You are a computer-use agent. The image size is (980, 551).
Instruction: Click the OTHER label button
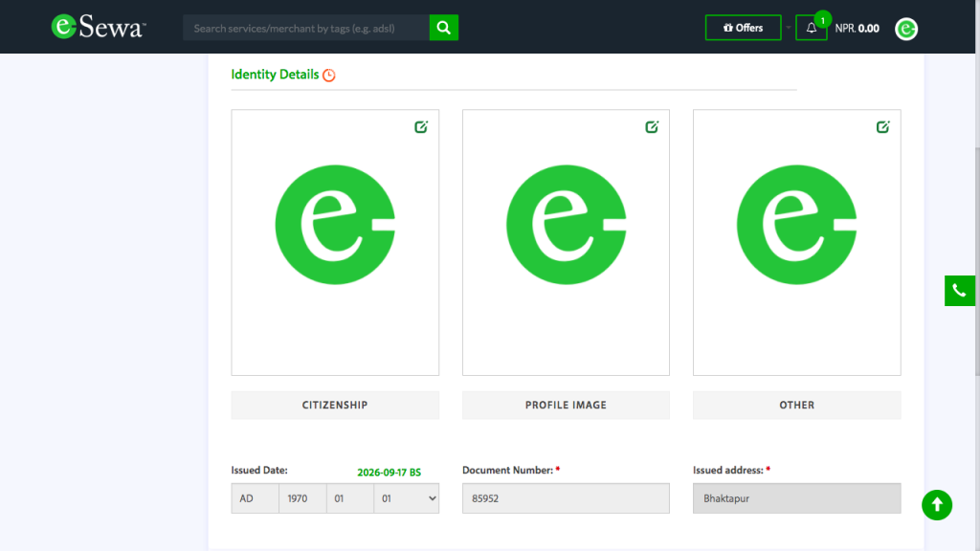point(796,405)
